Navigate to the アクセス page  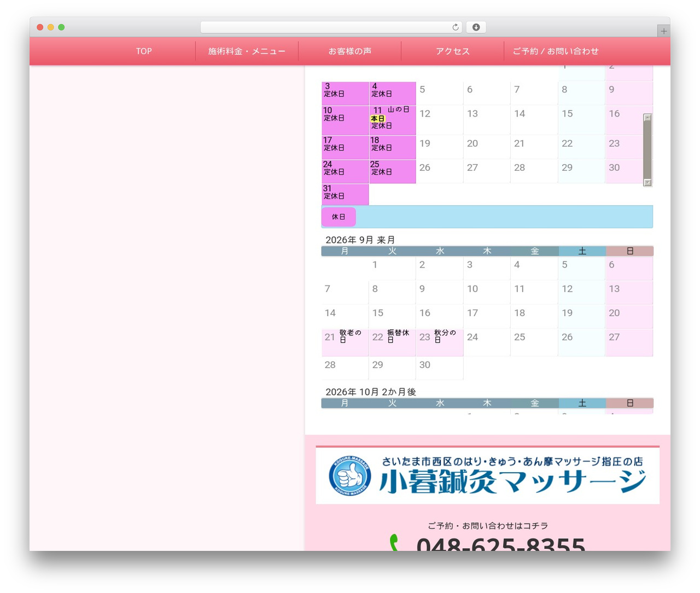(x=453, y=51)
